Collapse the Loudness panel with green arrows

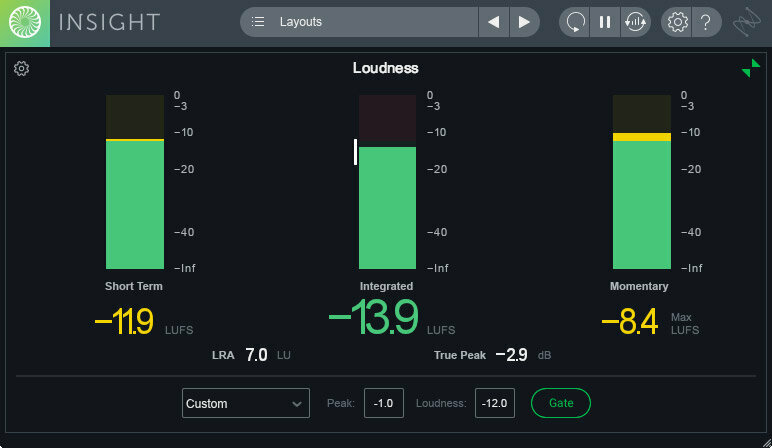[751, 68]
